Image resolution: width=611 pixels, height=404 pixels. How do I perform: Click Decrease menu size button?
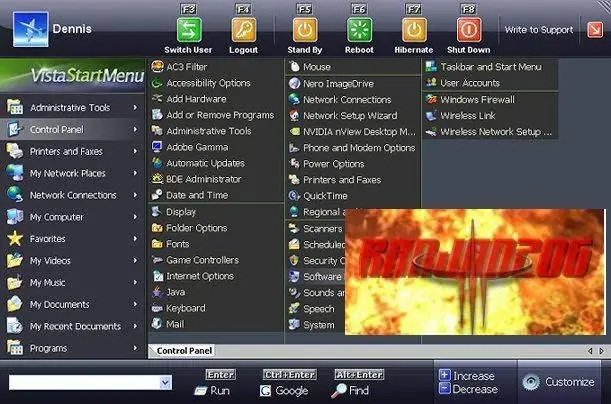coord(468,389)
